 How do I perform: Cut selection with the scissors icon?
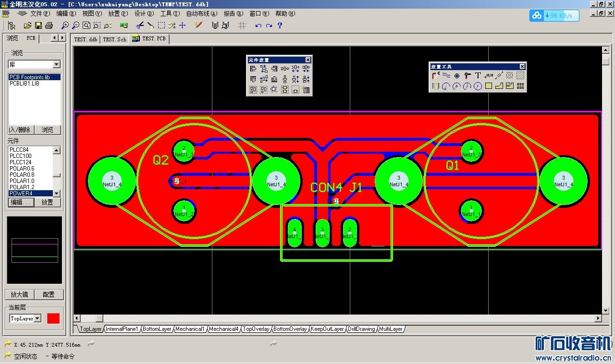tap(140, 25)
